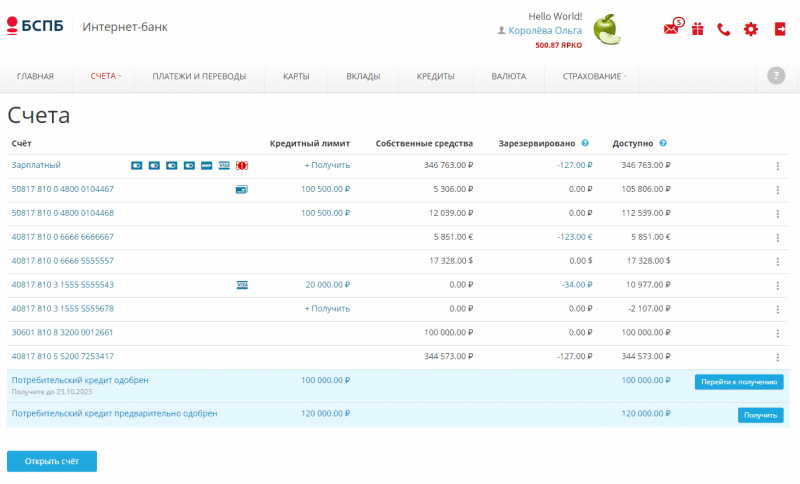Click the info icon next to Доступно

pyautogui.click(x=664, y=144)
